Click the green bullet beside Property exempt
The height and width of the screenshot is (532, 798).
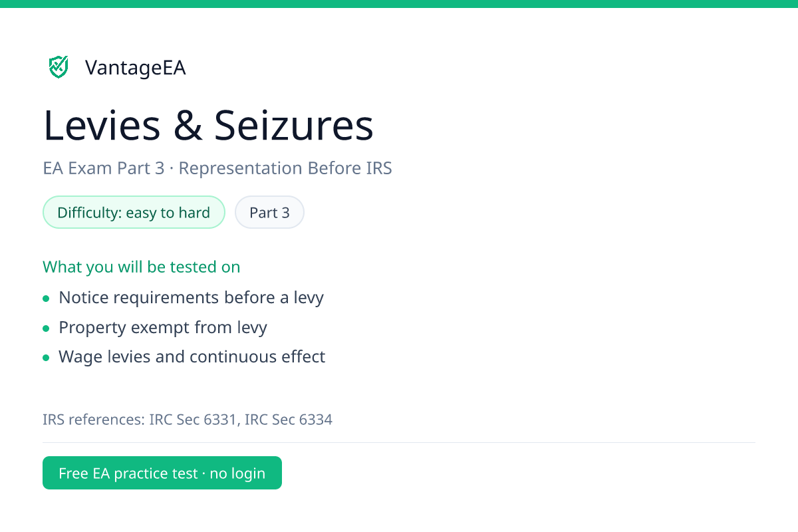click(x=46, y=329)
